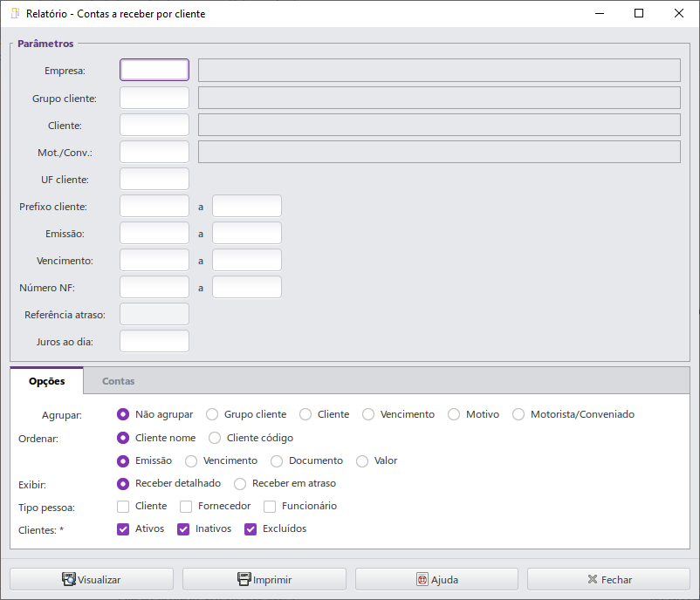Select Receber em atraso display option

(x=240, y=483)
